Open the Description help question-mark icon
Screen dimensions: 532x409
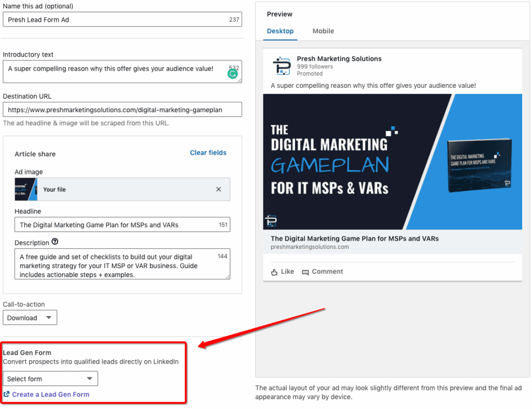point(55,242)
